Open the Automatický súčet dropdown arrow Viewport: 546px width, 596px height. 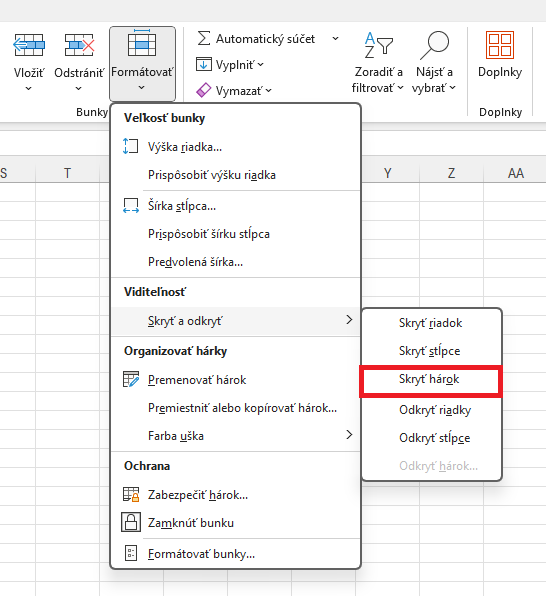(335, 38)
